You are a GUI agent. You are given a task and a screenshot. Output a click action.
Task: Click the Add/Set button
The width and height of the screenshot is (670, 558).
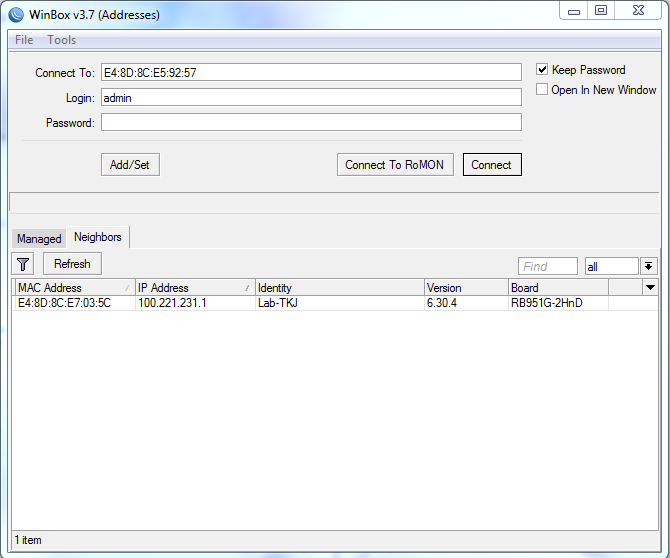[x=130, y=164]
